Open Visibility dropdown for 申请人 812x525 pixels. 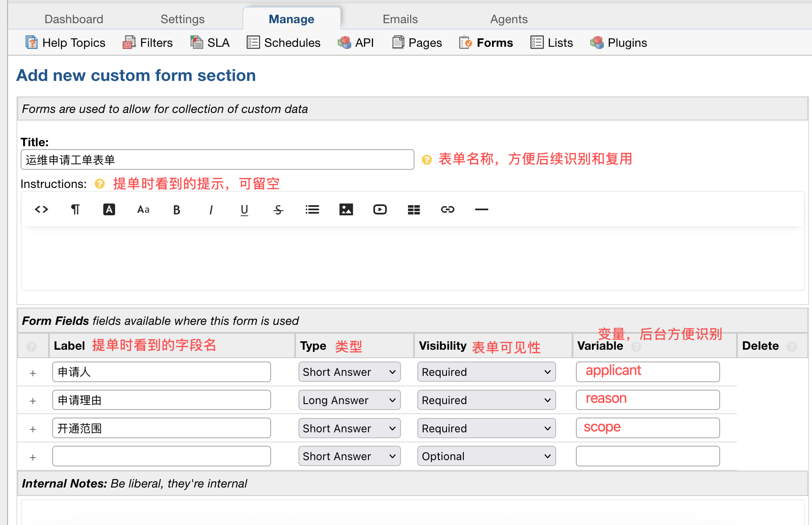(x=486, y=372)
